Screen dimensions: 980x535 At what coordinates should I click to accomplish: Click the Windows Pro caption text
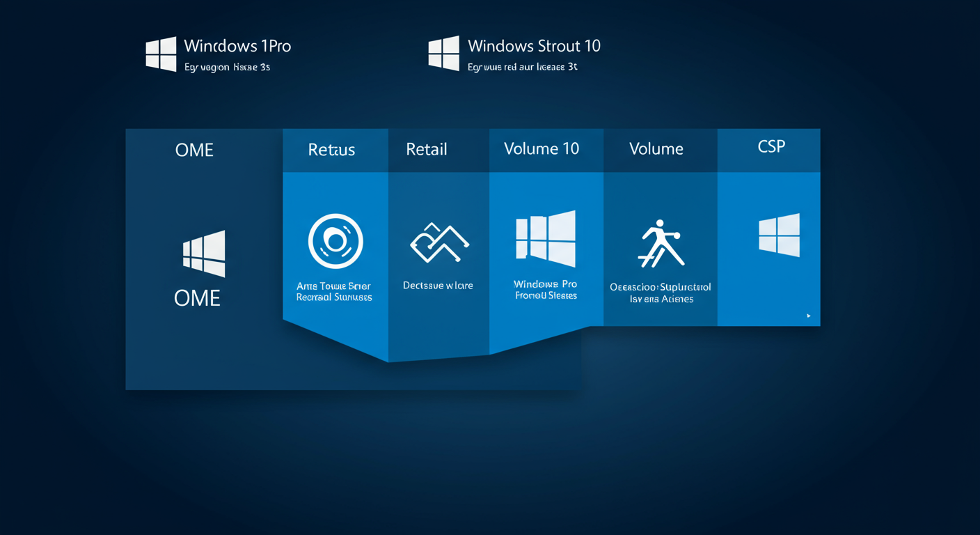click(x=546, y=290)
